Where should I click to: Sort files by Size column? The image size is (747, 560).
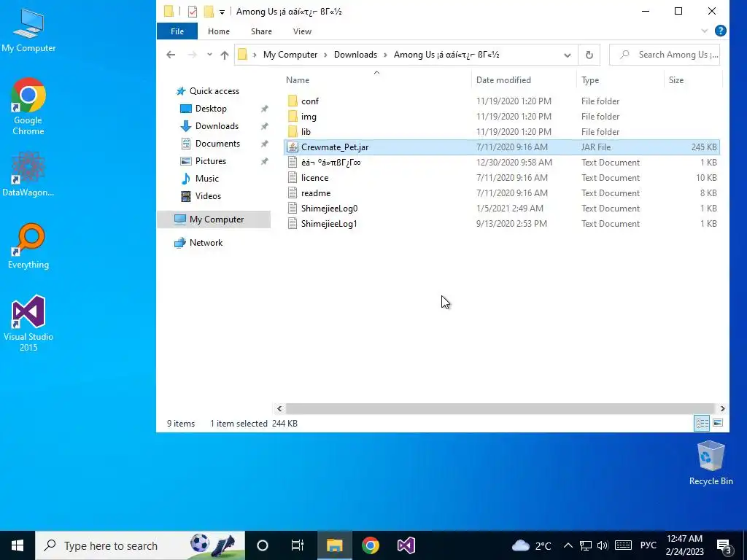693,80
